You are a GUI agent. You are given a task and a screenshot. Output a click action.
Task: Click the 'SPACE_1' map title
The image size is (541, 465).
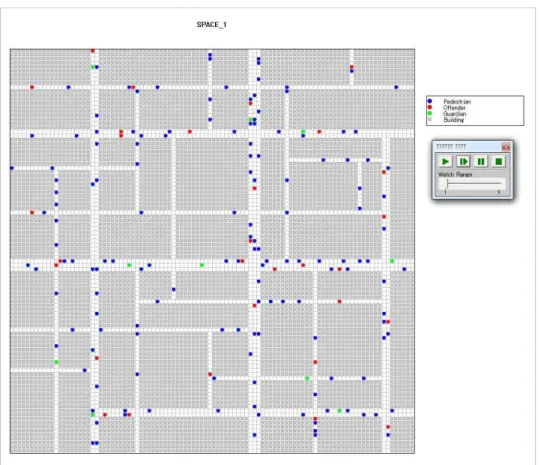click(212, 24)
